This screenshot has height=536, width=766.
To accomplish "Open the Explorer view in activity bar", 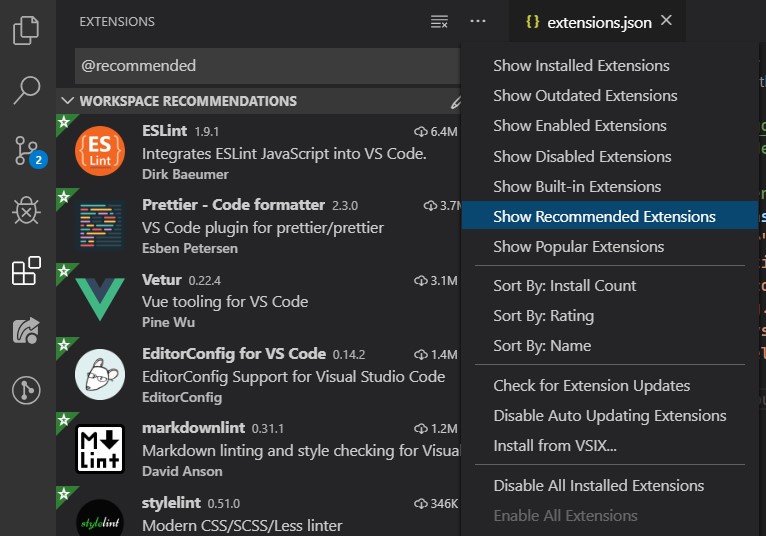I will coord(26,30).
